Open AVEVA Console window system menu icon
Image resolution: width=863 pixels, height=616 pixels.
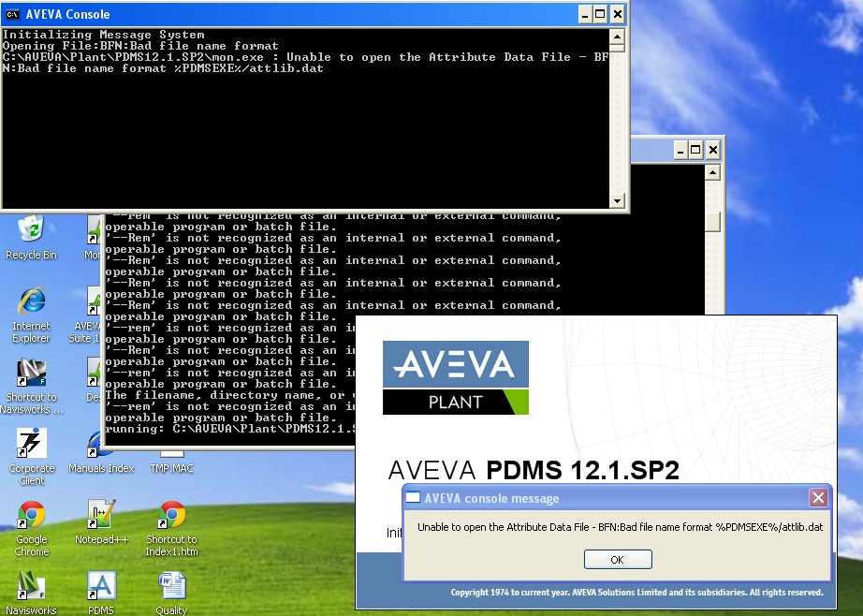pyautogui.click(x=12, y=14)
